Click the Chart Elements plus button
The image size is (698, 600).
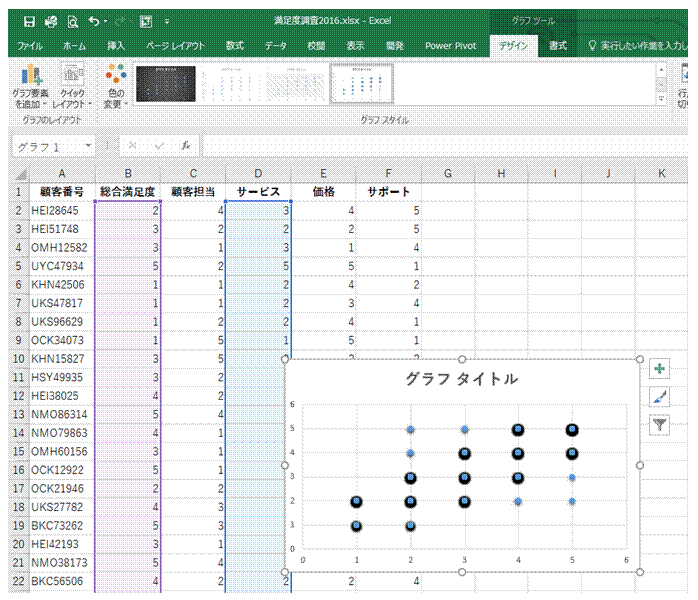pos(659,369)
